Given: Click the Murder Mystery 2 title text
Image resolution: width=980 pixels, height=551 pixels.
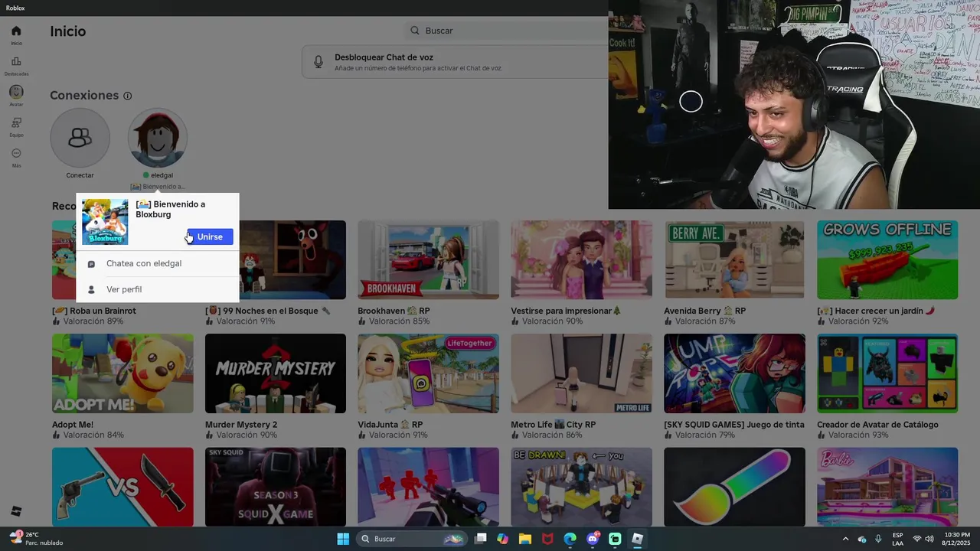Looking at the screenshot, I should (241, 425).
